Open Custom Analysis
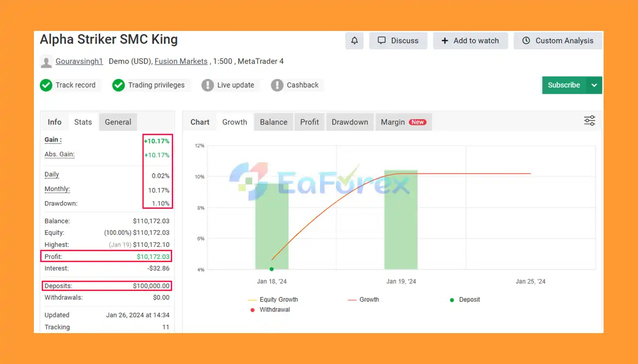The height and width of the screenshot is (364, 638). click(558, 41)
